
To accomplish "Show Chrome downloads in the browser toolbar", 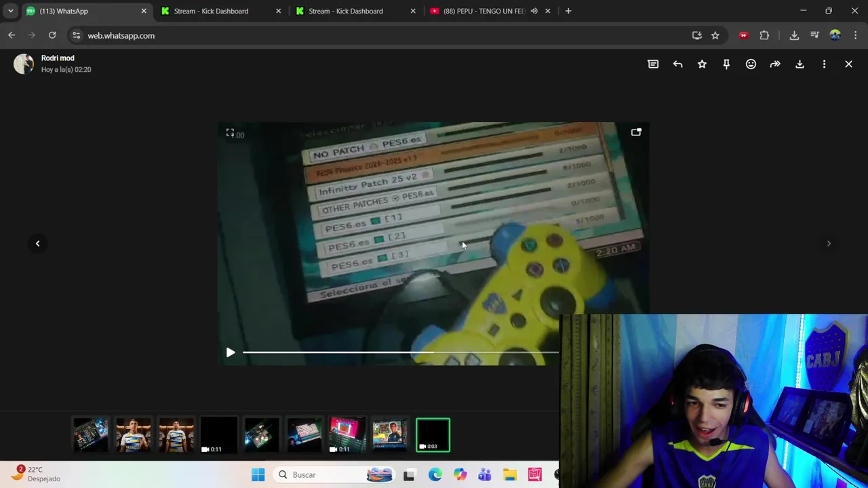I will tap(794, 35).
